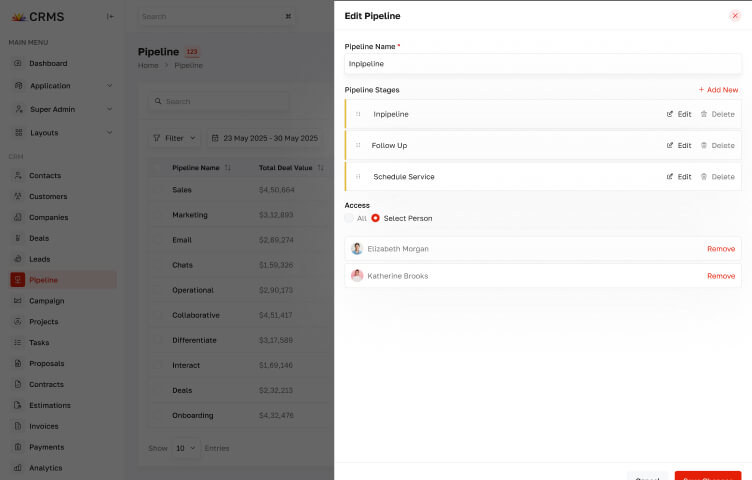Tick the checkbox for Operational row
Viewport: 752px width, 480px height.
click(158, 290)
